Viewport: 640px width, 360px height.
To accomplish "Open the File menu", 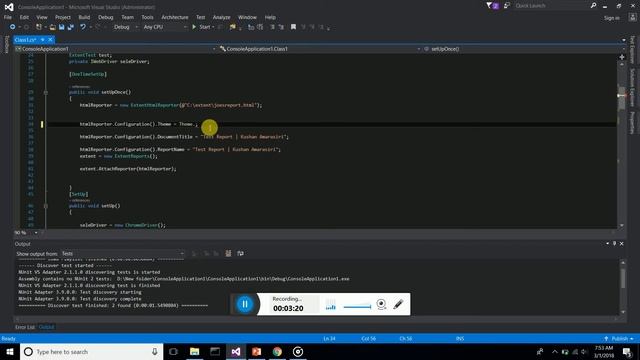I will point(8,17).
